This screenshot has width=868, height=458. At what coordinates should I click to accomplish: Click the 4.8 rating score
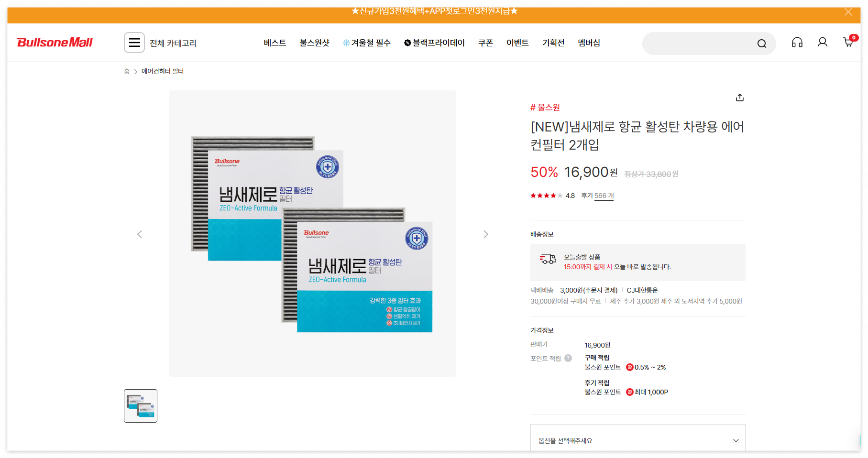(570, 196)
